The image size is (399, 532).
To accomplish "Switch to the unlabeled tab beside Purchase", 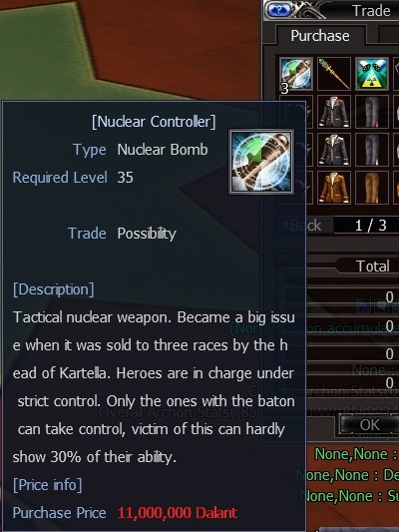I will (x=388, y=36).
